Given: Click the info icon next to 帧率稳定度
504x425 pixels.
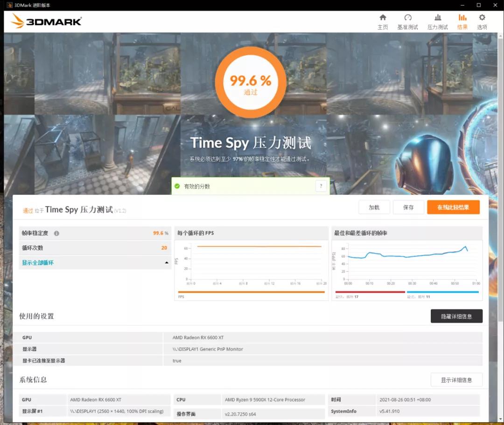Looking at the screenshot, I should point(56,233).
